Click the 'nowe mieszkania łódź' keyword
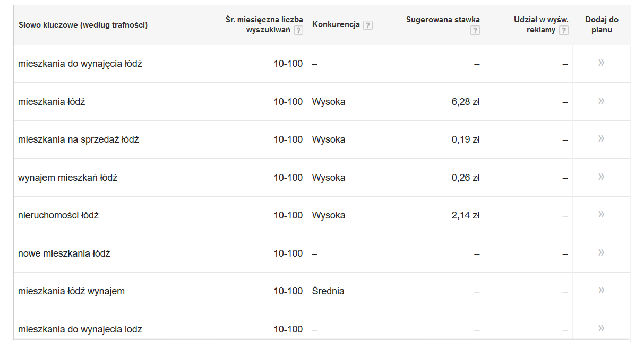Screen dimensions: 644x342 tap(64, 253)
